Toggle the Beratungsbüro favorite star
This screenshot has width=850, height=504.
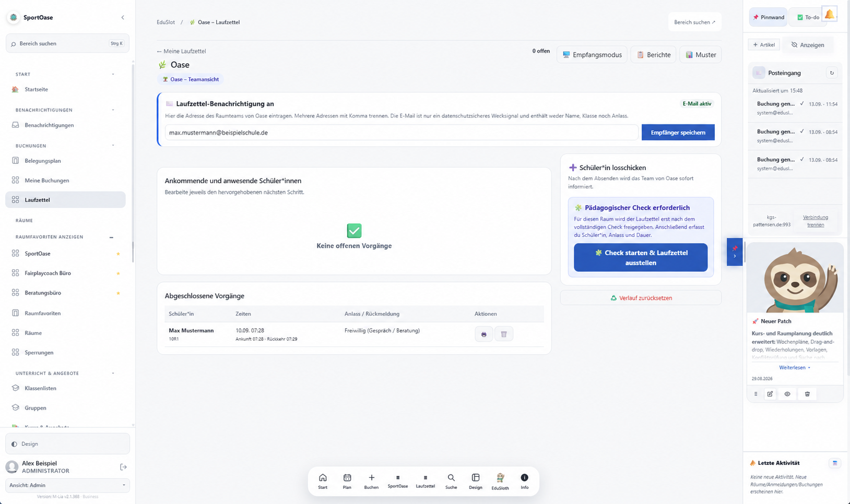pyautogui.click(x=118, y=293)
